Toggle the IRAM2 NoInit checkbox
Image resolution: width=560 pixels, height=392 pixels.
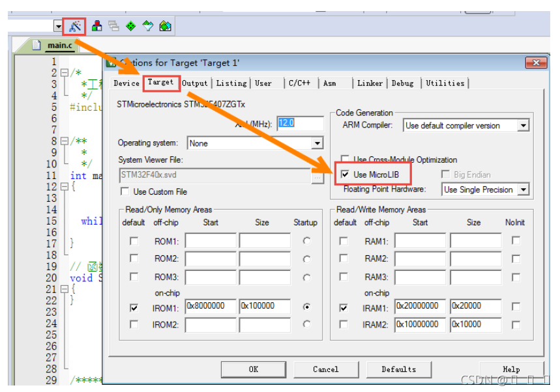coord(516,325)
